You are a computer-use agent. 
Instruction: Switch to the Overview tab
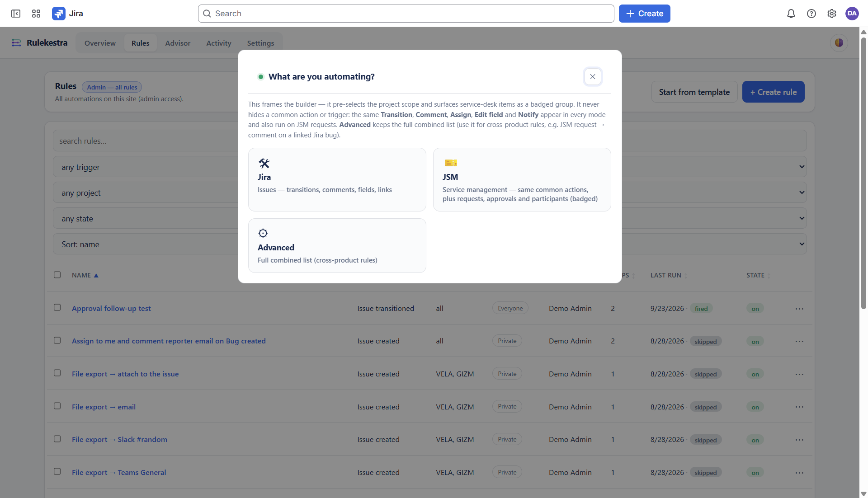100,43
